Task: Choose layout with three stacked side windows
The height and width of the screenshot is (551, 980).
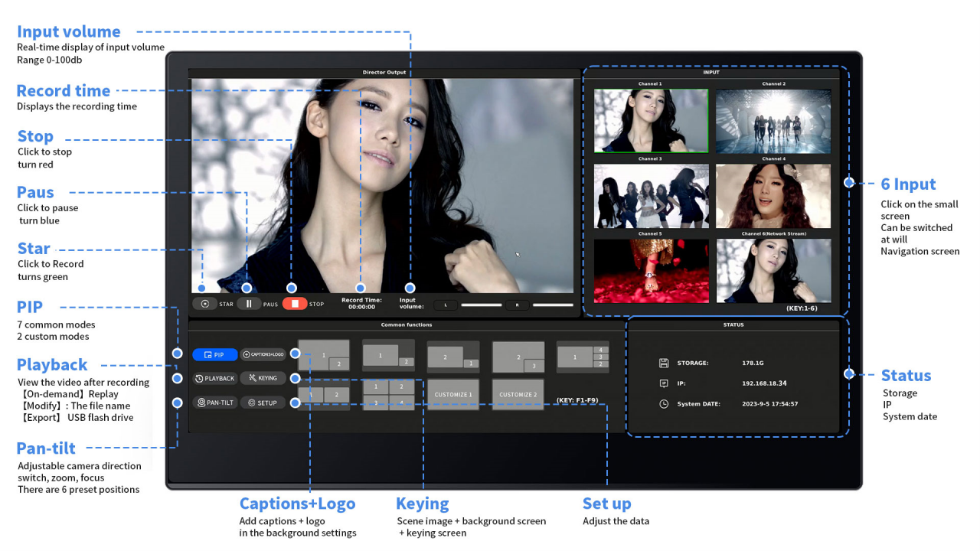Action: point(583,357)
